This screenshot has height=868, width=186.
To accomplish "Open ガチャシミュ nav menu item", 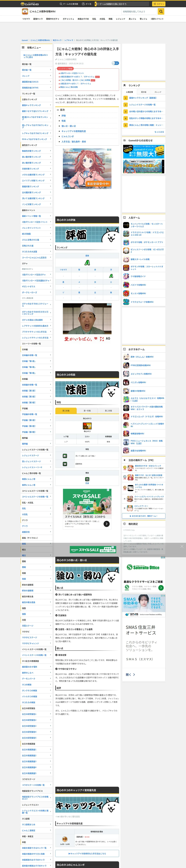I will click(x=68, y=19).
